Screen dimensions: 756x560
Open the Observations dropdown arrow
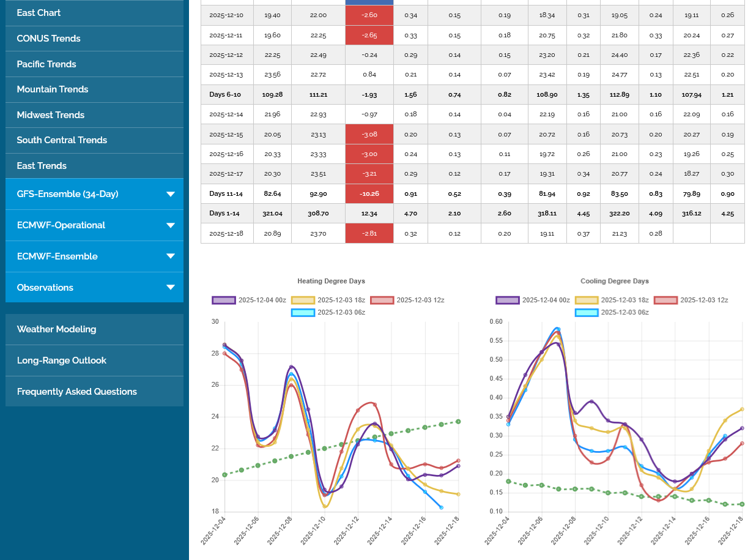point(170,288)
